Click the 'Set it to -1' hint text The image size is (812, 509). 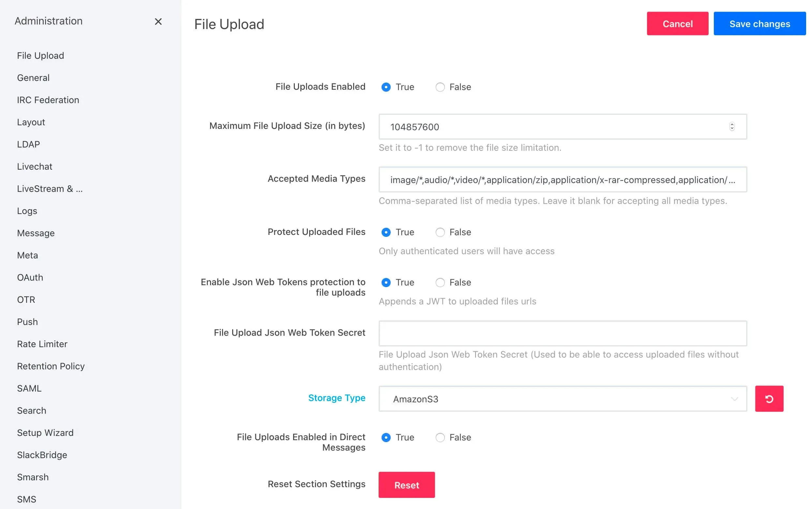tap(470, 148)
